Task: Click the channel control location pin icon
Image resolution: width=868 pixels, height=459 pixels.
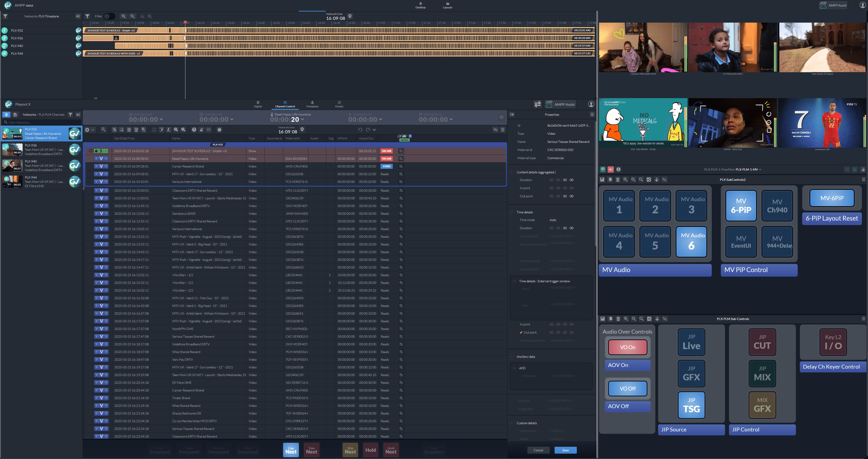Action: coord(302,129)
